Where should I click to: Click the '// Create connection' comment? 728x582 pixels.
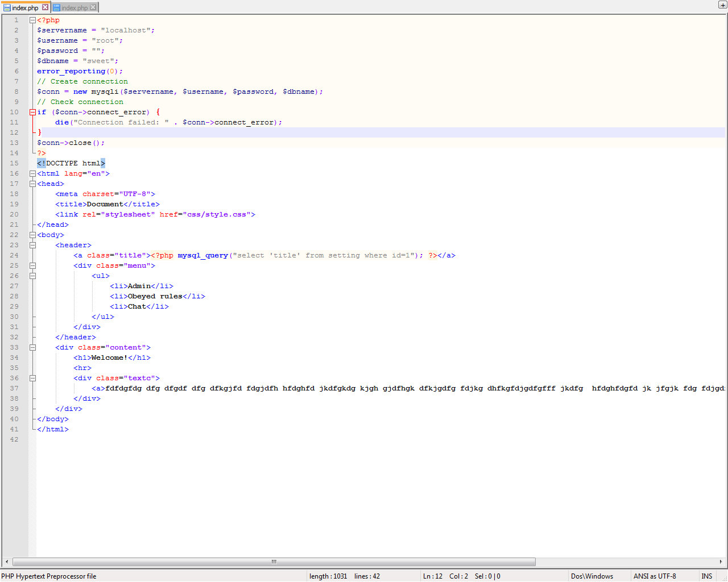82,81
